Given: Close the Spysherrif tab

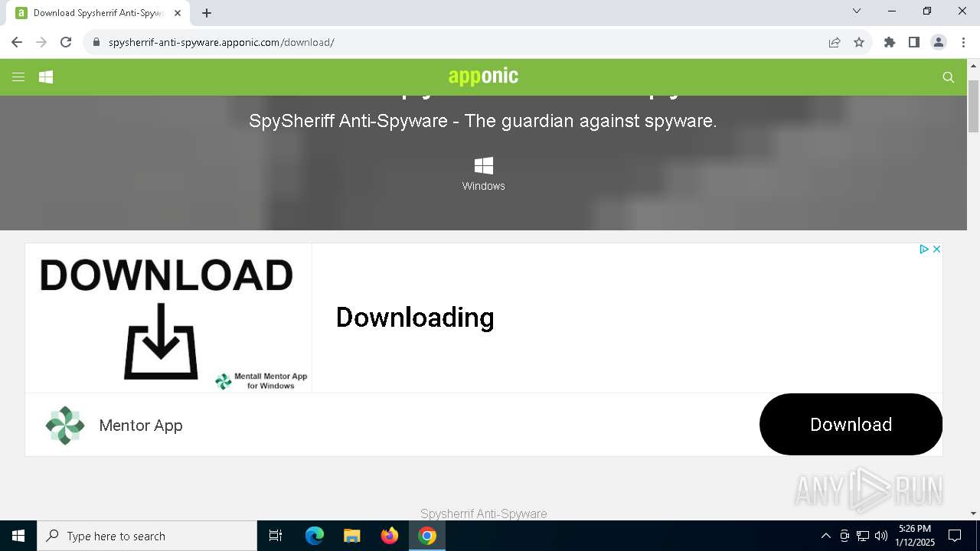Looking at the screenshot, I should point(177,13).
